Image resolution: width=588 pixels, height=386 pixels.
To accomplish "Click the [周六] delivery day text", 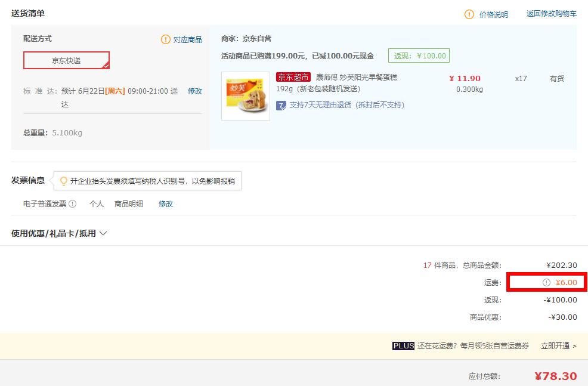I will (115, 91).
